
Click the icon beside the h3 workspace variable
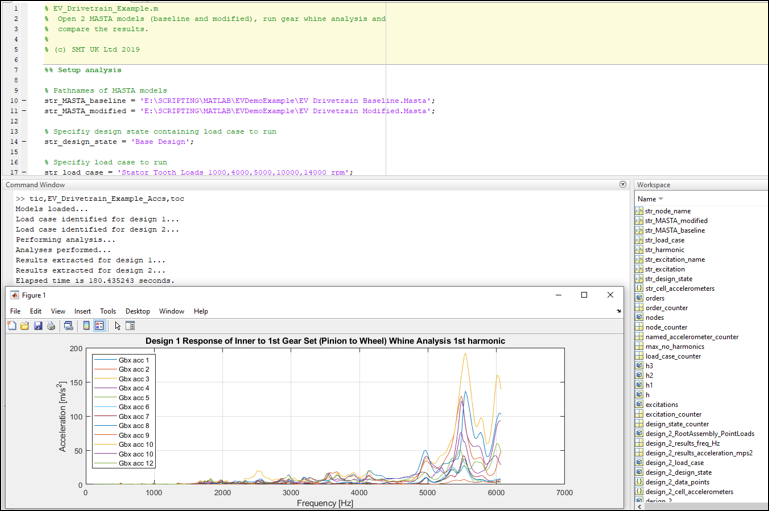(x=639, y=366)
